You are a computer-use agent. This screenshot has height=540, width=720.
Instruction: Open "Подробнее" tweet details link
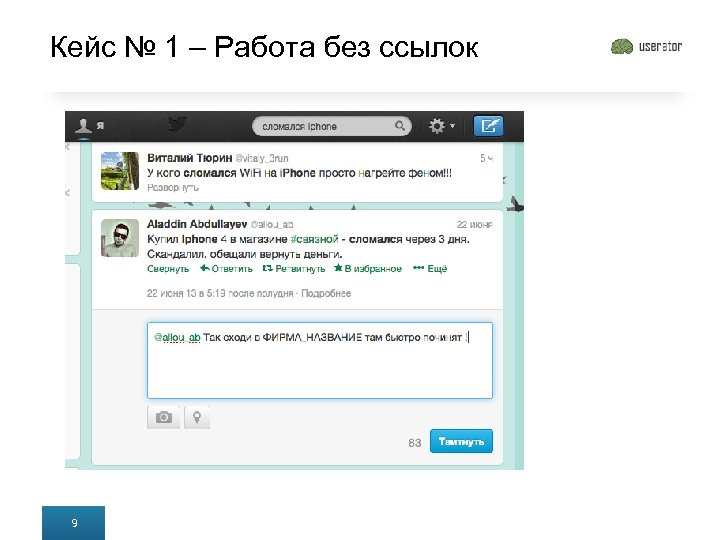(326, 293)
